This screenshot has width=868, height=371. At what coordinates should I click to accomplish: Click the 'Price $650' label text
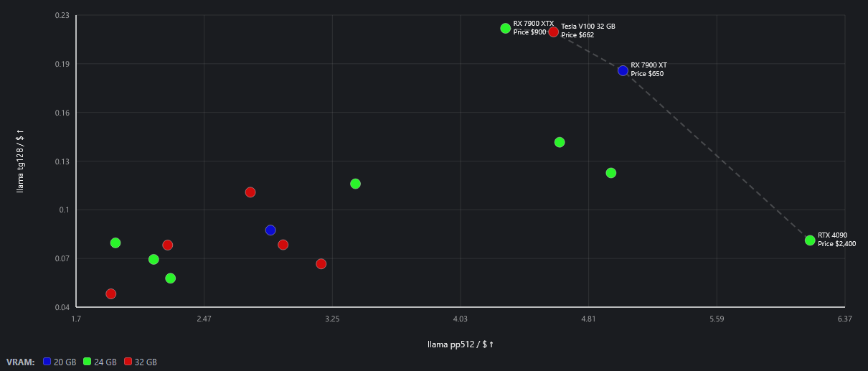[x=647, y=74]
